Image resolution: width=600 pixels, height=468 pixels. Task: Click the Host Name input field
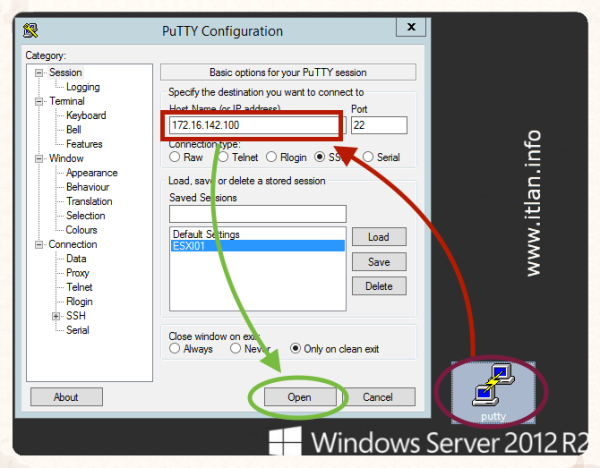(x=254, y=126)
